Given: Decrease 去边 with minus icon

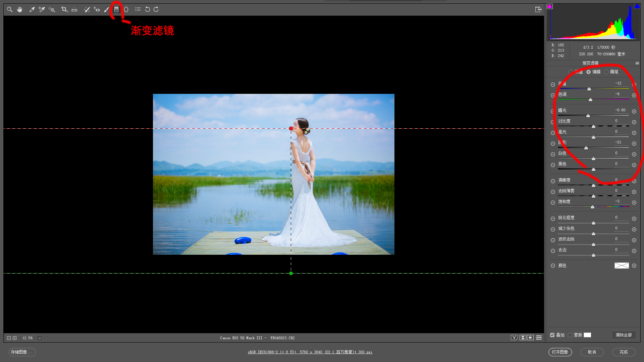Looking at the screenshot, I should point(553,251).
